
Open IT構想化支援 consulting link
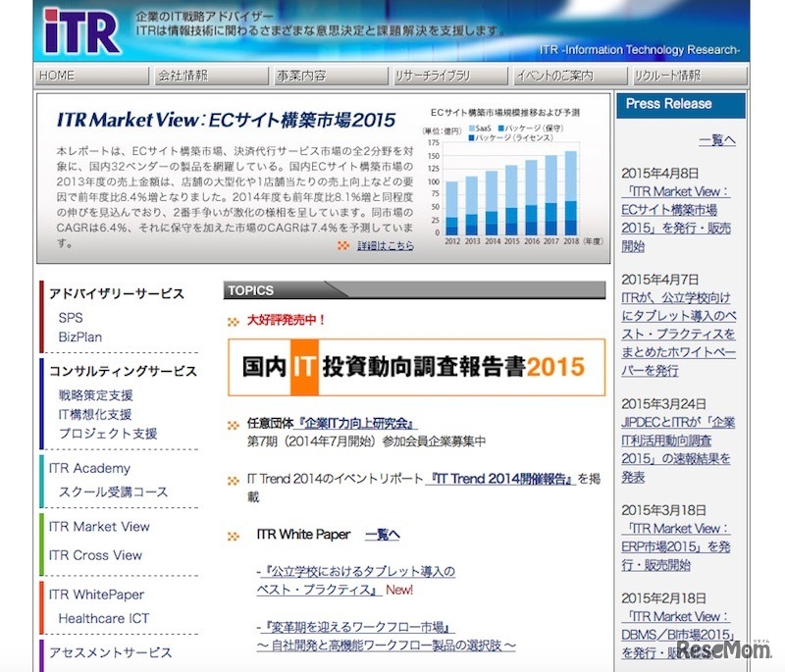pos(95,414)
